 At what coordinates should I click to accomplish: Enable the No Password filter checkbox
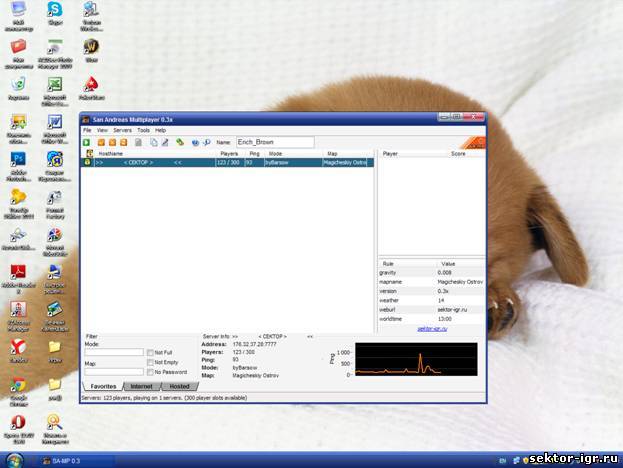click(150, 372)
